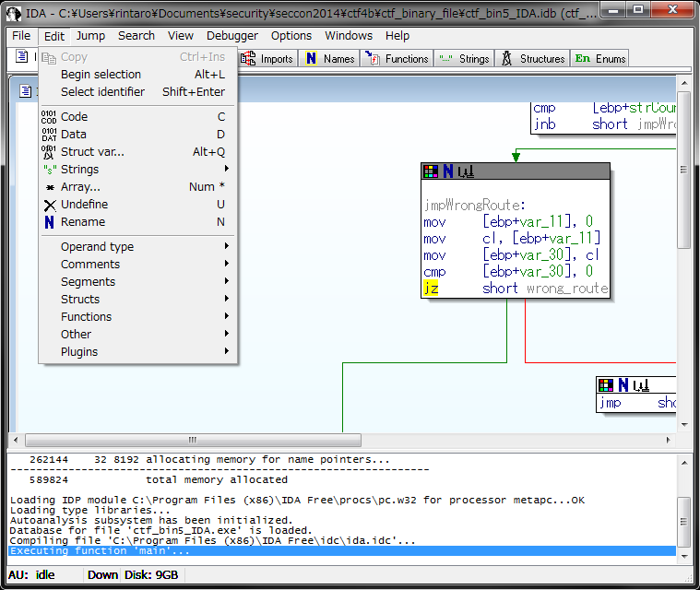700x590 pixels.
Task: Click the graph vertical scrollbar thumb
Action: [x=684, y=170]
